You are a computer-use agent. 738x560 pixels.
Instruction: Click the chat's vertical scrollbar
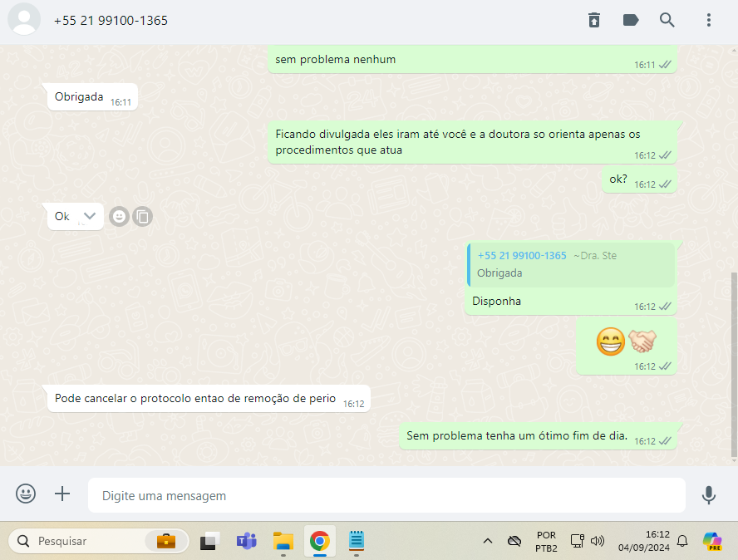tap(733, 364)
